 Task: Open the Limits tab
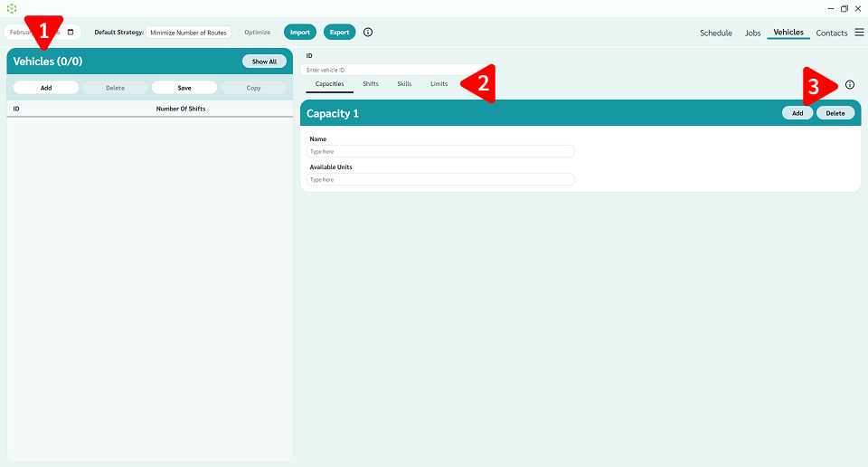pos(439,84)
